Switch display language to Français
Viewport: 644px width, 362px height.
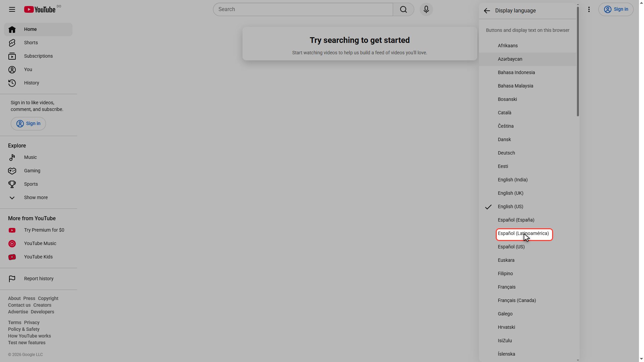point(528,287)
